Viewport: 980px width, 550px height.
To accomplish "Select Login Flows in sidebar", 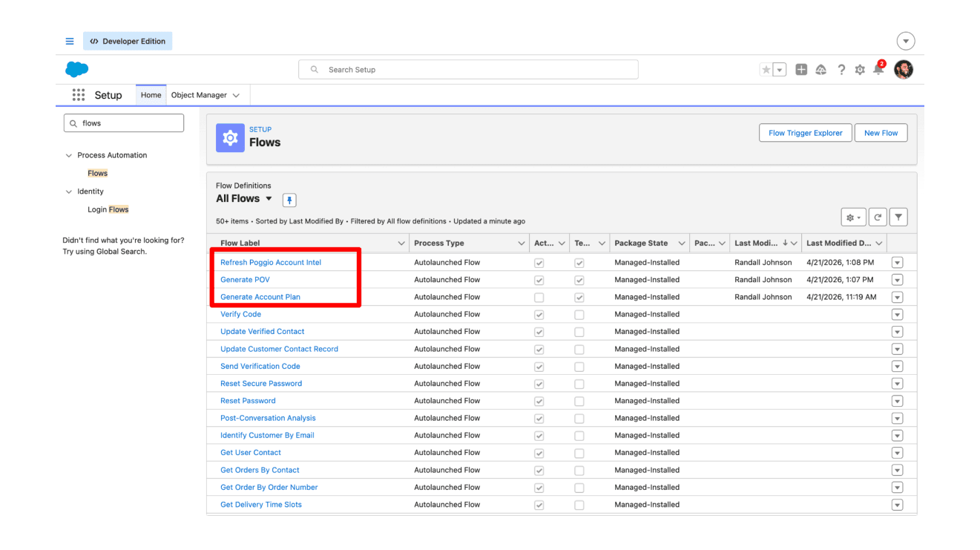I will tap(108, 209).
